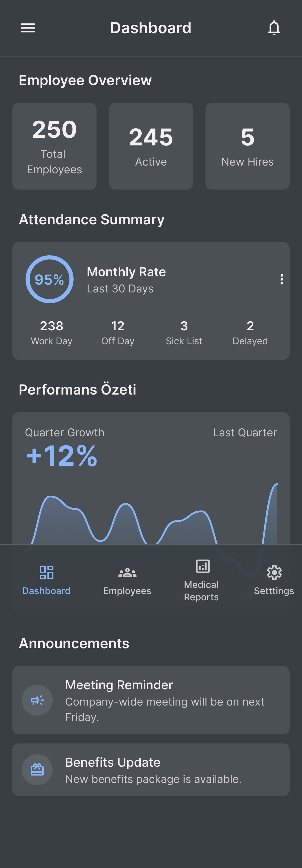
Task: Click the Benefits Update gift icon
Action: click(x=37, y=769)
